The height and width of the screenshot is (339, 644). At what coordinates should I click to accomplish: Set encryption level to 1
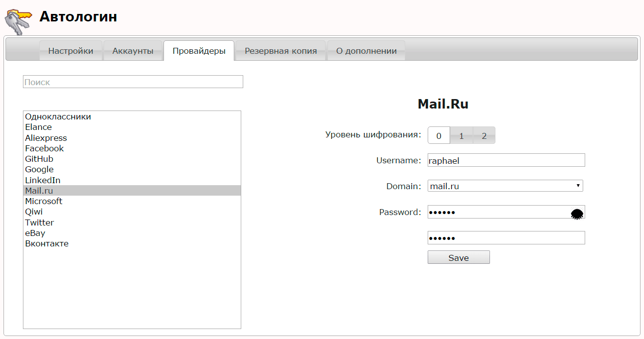click(x=462, y=135)
